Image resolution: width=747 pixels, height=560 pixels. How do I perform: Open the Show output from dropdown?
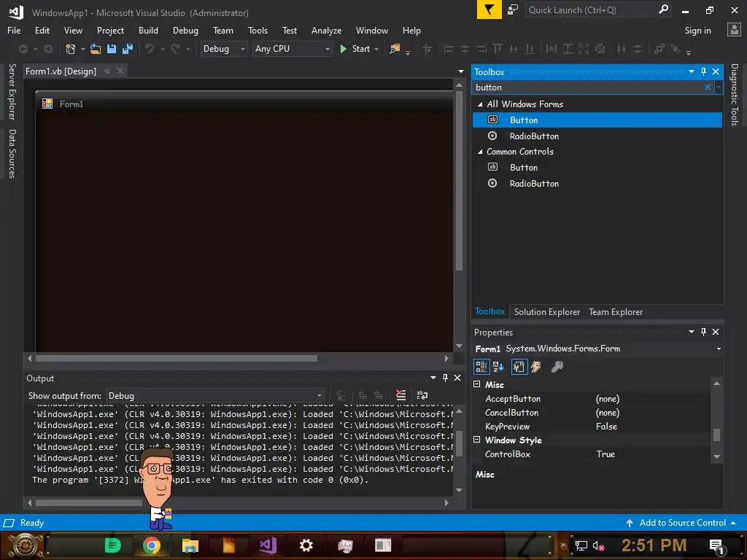[215, 396]
